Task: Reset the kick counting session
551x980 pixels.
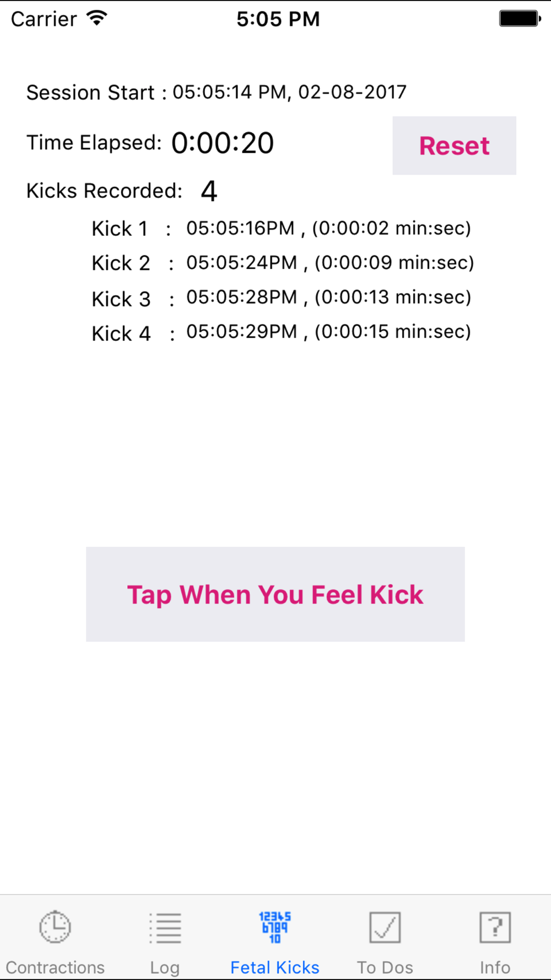Action: click(455, 146)
